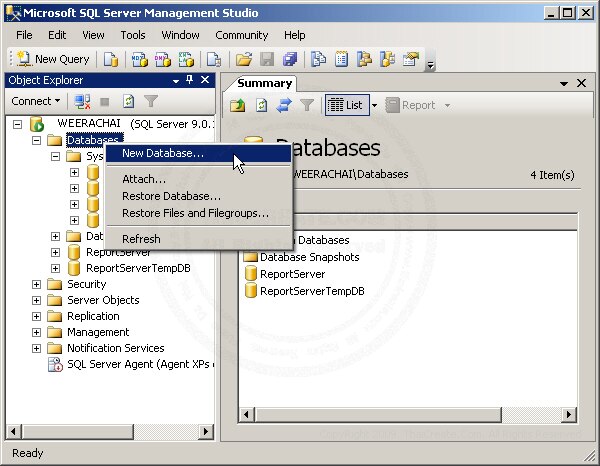Screen dimensions: 600x466
Task: Click the Refresh icon in Object Explorer
Action: click(x=128, y=101)
